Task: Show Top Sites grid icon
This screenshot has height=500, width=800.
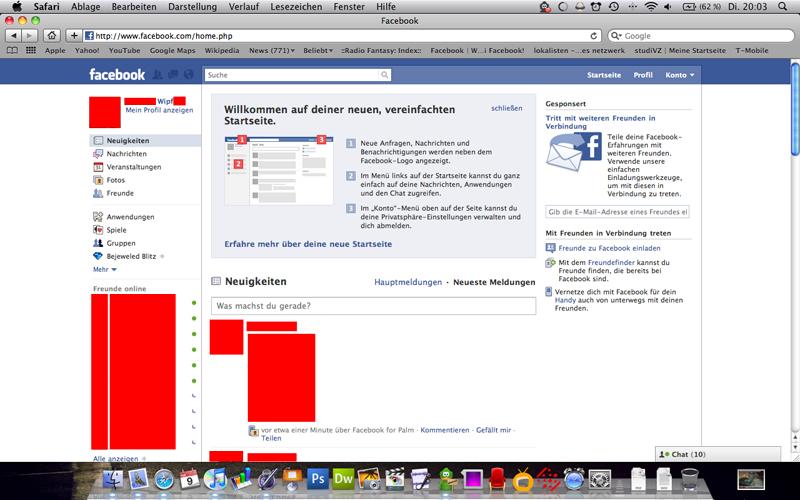Action: pyautogui.click(x=31, y=51)
